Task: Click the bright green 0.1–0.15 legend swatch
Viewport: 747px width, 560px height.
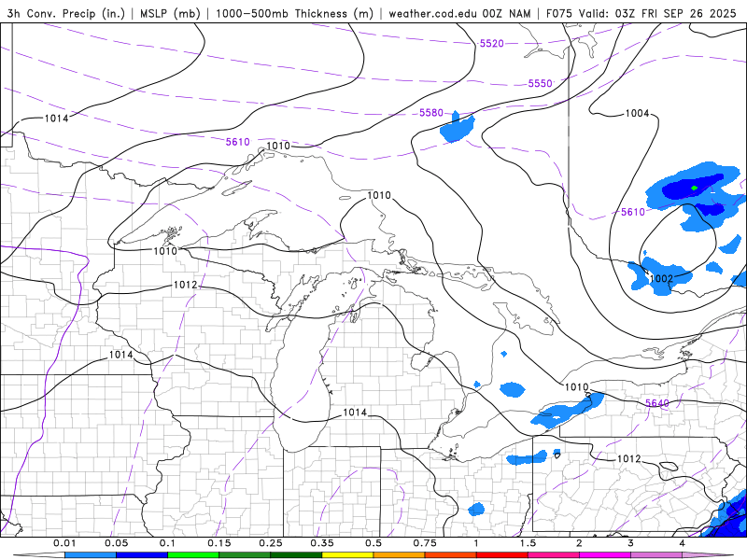Action: point(193,555)
